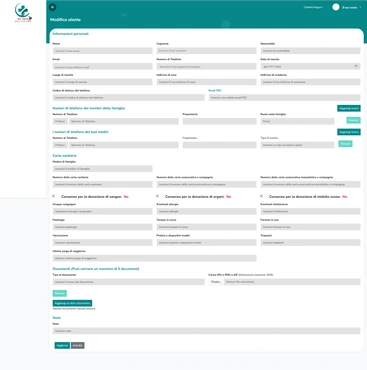Viewport: 367px width, 370px height.
Task: Focus the Terapie in corso field
Action: coord(206,227)
